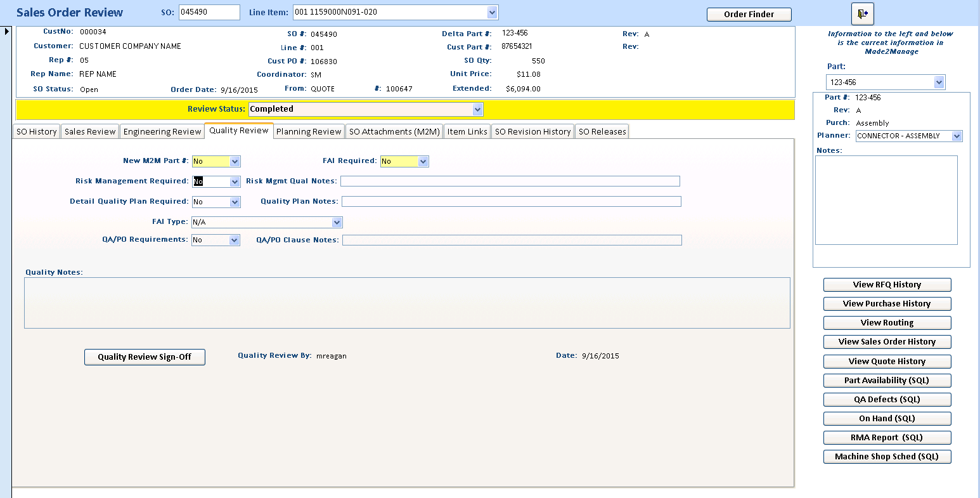Click the Rep Name value REP NAME

[98, 74]
